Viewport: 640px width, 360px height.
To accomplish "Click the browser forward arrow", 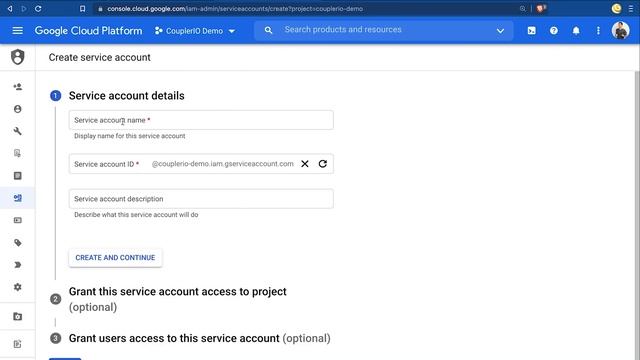I will (24, 8).
